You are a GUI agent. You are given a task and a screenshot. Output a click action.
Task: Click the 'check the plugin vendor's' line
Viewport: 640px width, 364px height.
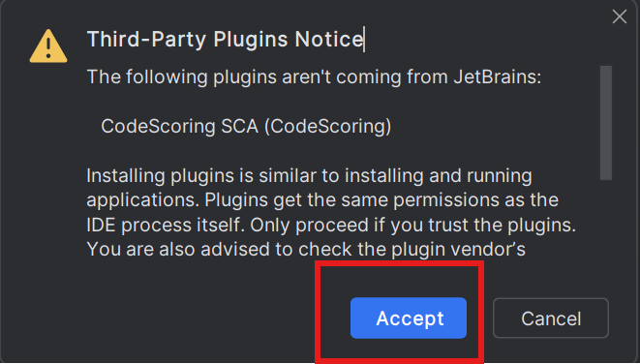coord(306,250)
